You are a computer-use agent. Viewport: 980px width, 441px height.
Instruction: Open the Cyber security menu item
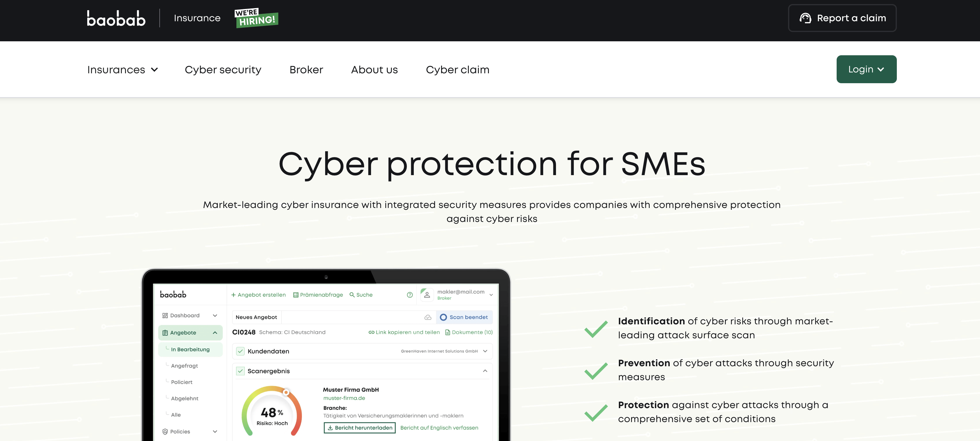coord(223,70)
